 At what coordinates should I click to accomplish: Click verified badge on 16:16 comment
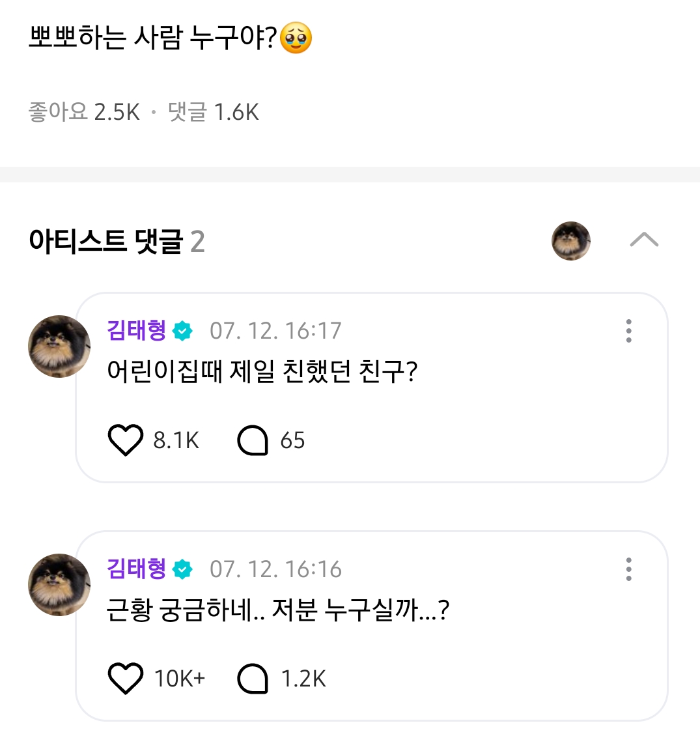tap(183, 570)
